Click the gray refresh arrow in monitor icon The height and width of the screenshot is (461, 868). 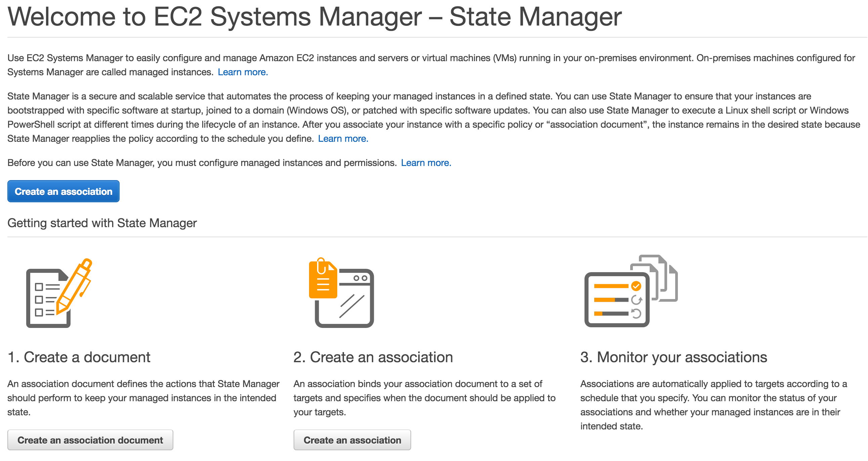tap(636, 300)
